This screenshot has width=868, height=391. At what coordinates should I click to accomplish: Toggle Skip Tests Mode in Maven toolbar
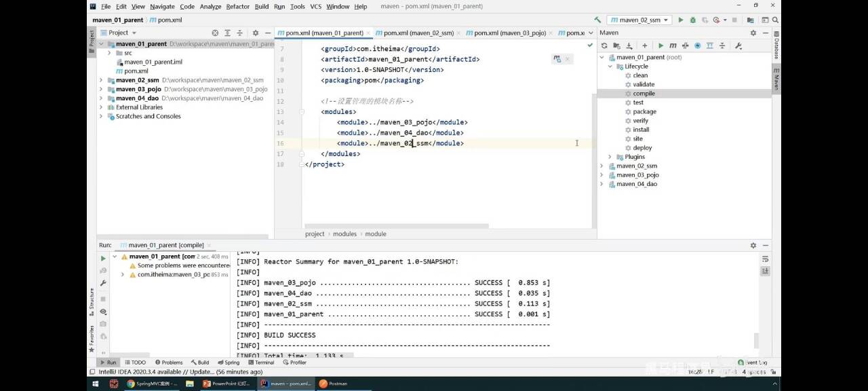(x=697, y=45)
